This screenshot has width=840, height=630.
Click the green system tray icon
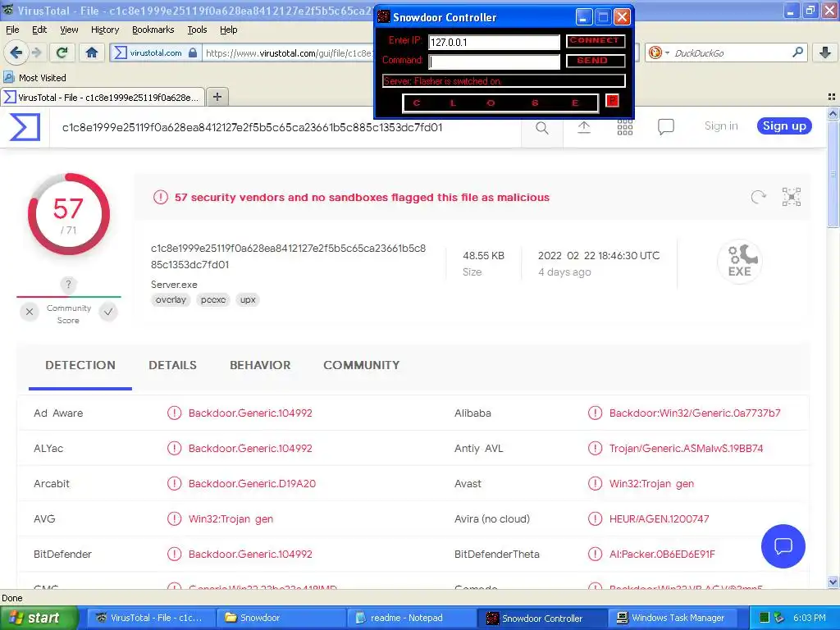(x=765, y=618)
